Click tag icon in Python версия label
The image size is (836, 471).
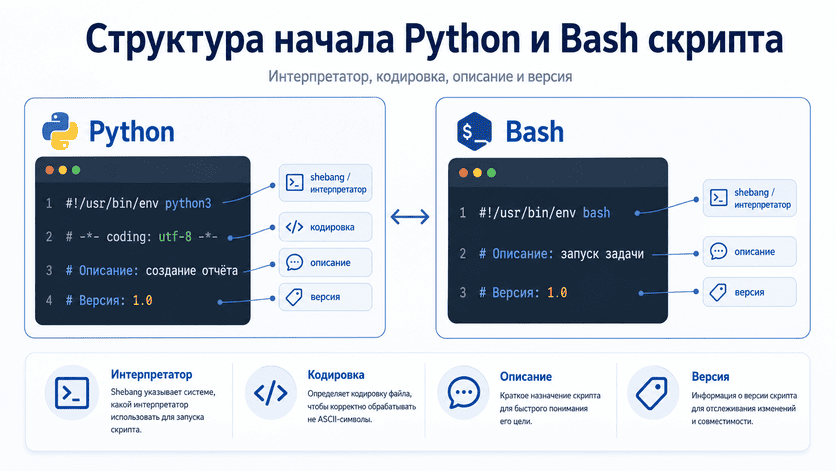pos(294,297)
